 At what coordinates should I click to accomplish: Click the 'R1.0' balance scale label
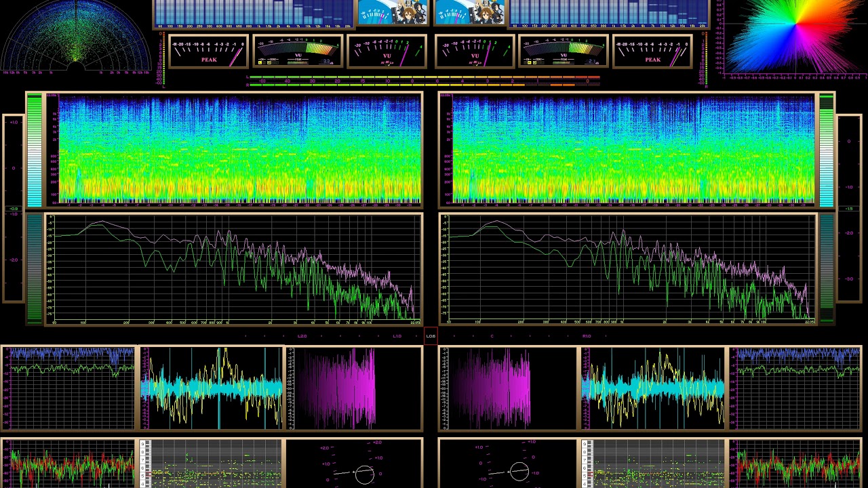coord(587,336)
